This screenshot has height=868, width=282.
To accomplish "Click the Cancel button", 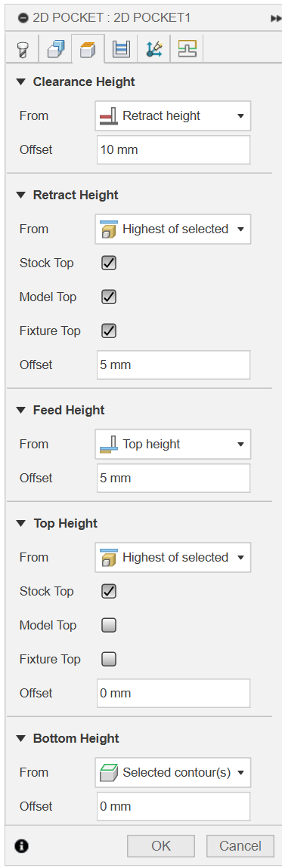I will pyautogui.click(x=240, y=846).
